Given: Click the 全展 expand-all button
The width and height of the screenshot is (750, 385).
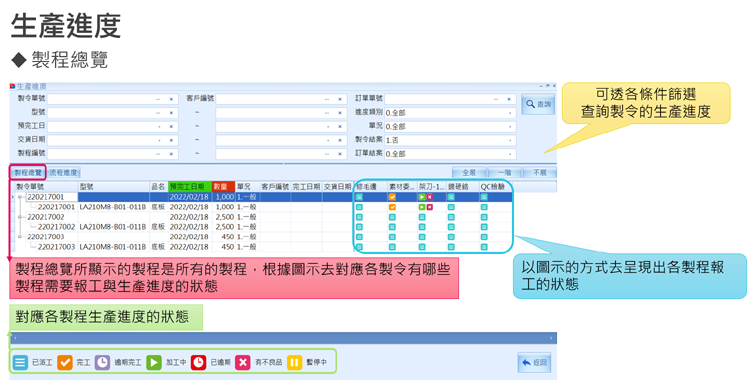Looking at the screenshot, I should pos(469,173).
